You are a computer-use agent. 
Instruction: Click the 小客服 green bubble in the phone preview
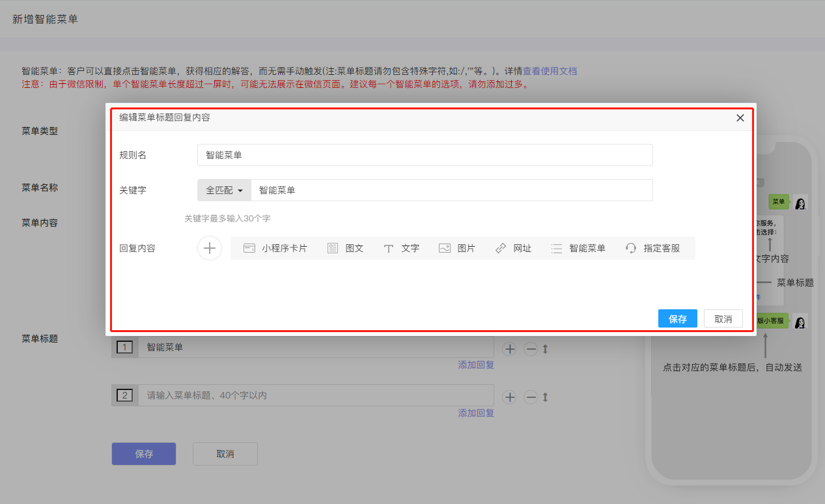[x=772, y=320]
